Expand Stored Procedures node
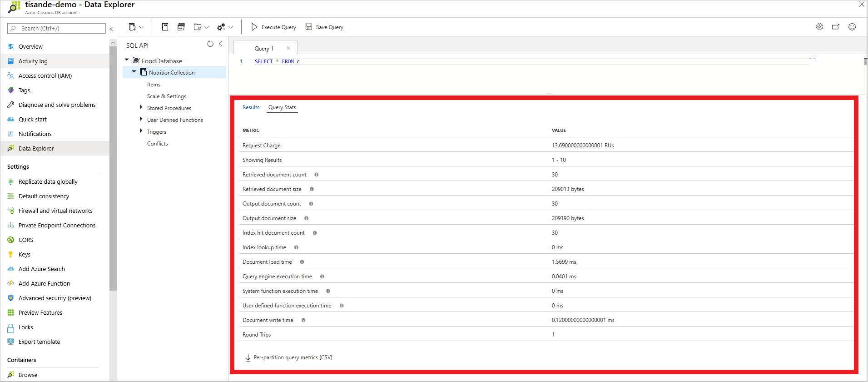The image size is (868, 382). point(141,107)
